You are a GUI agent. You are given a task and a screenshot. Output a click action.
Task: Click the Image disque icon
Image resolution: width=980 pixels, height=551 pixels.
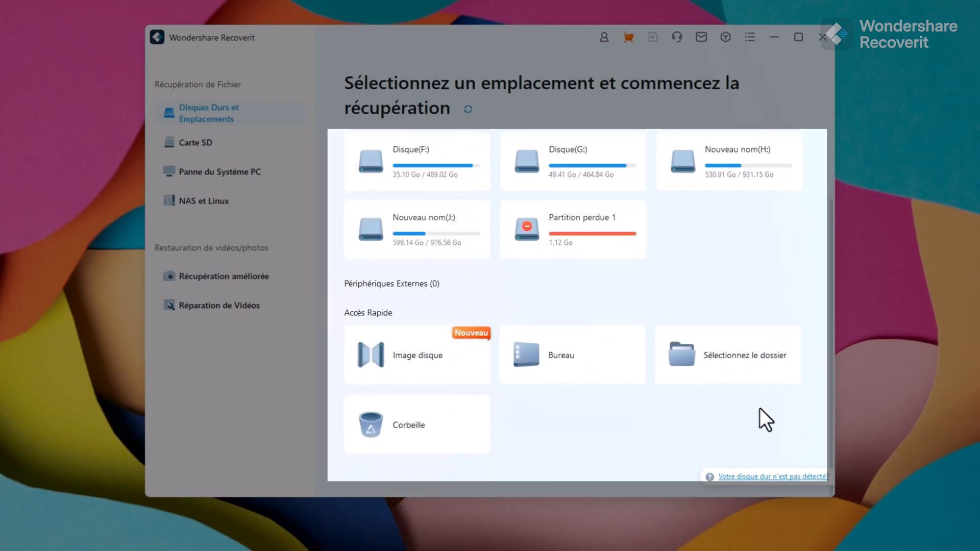371,355
